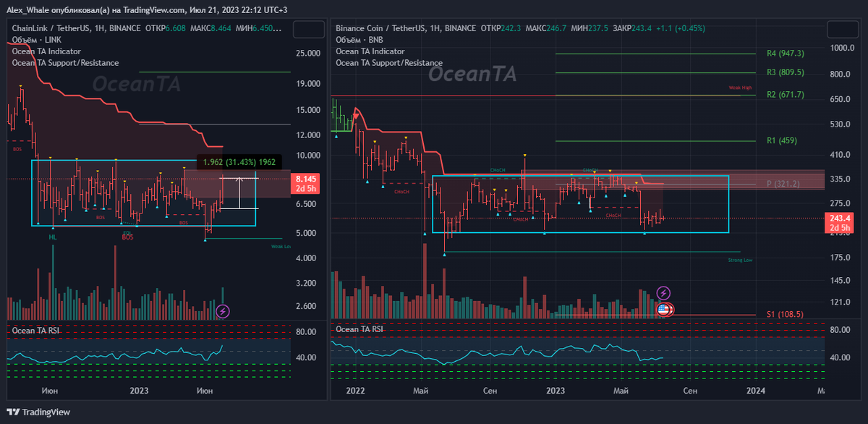Click the R1 (459) resistance label
The image size is (868, 424).
(x=781, y=140)
